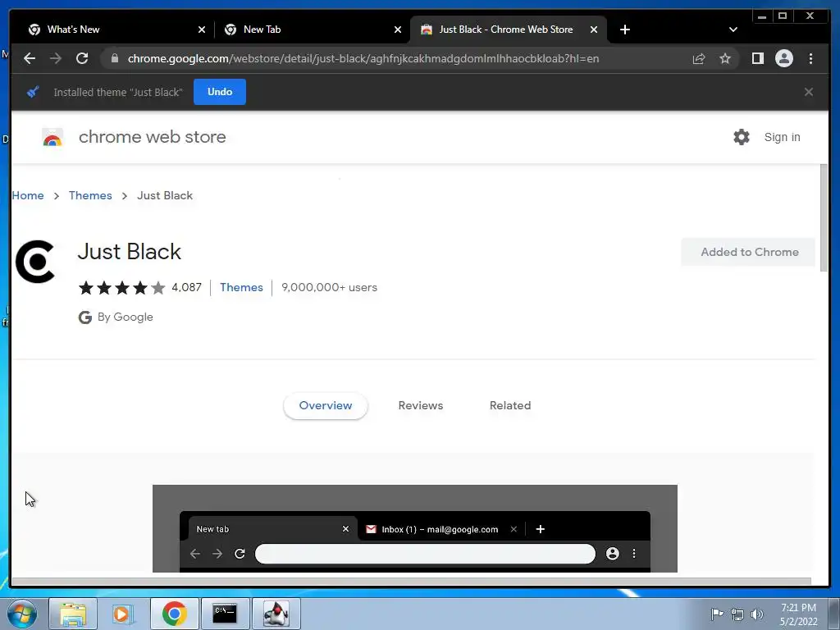Open the Chrome three-dot menu
840x630 pixels.
(810, 58)
